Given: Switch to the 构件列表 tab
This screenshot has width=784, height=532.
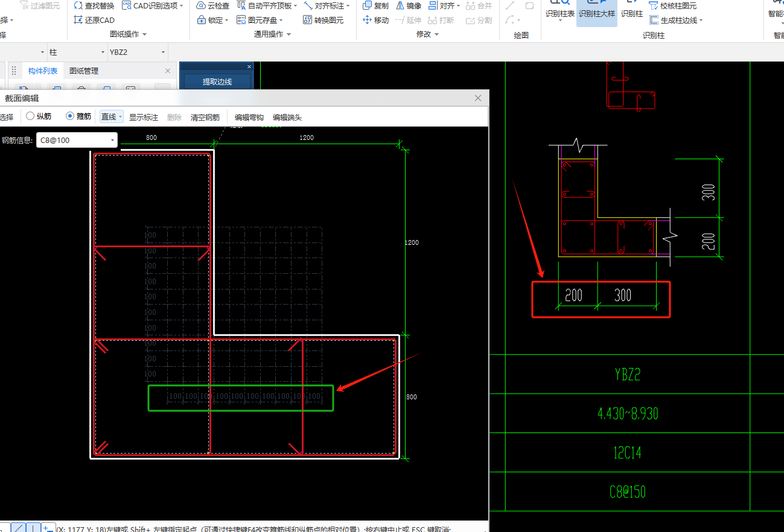Looking at the screenshot, I should pos(43,71).
